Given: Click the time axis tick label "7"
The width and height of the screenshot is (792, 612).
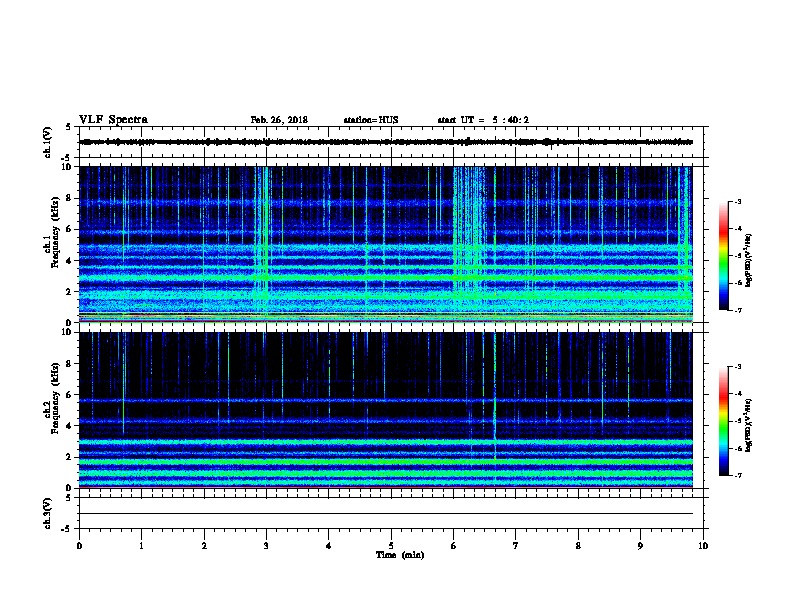Looking at the screenshot, I should 516,546.
